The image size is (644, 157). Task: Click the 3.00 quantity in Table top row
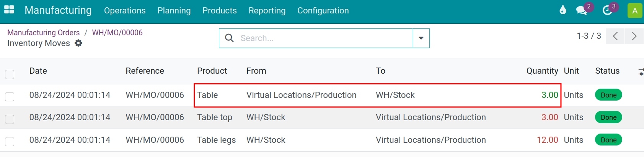550,117
